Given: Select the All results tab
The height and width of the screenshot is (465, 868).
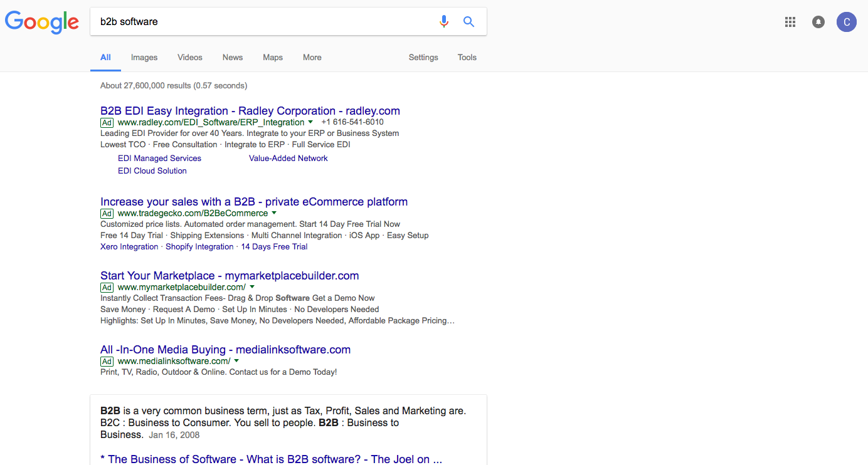Looking at the screenshot, I should (105, 57).
